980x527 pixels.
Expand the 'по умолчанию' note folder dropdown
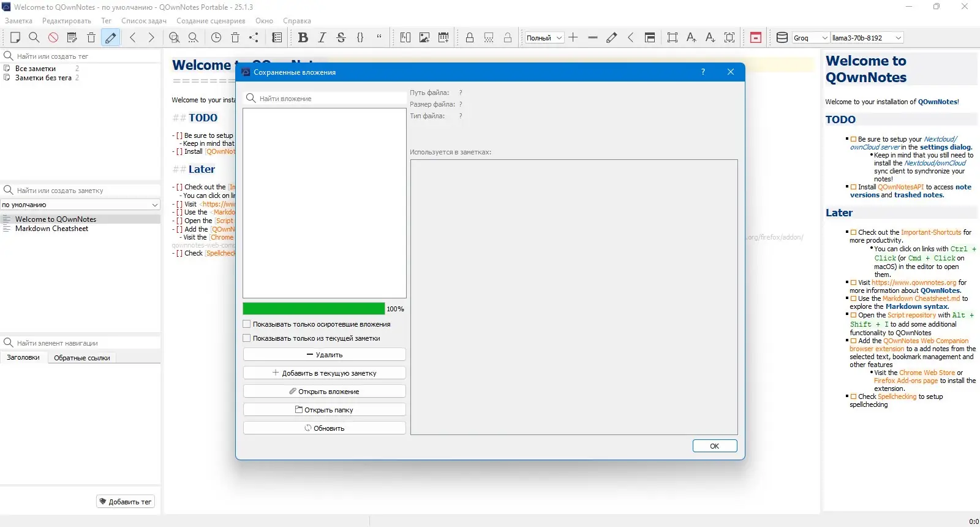click(x=80, y=205)
